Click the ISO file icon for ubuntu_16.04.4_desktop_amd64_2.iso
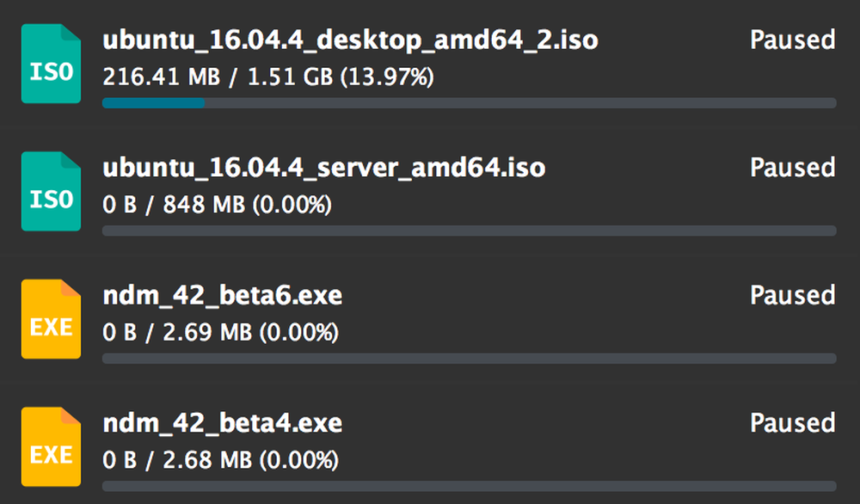Viewport: 860px width, 504px height. 51,63
